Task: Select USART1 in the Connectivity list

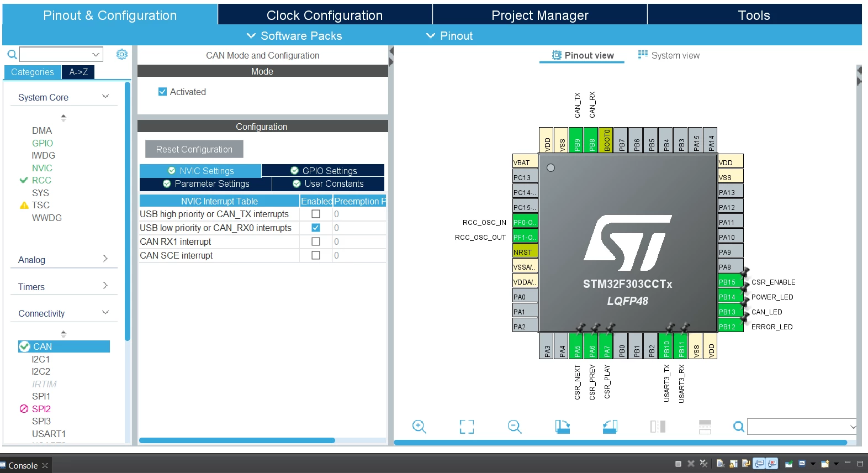Action: 49,434
